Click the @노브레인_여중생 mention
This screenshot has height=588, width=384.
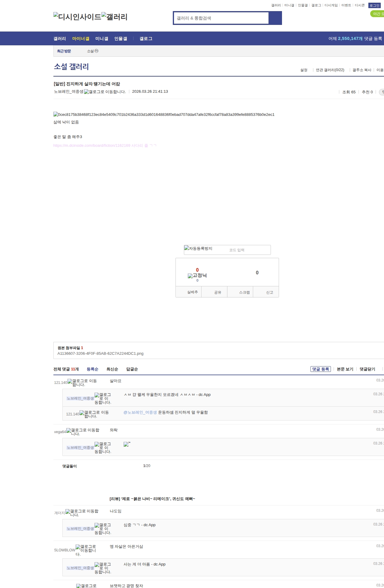pyautogui.click(x=140, y=412)
